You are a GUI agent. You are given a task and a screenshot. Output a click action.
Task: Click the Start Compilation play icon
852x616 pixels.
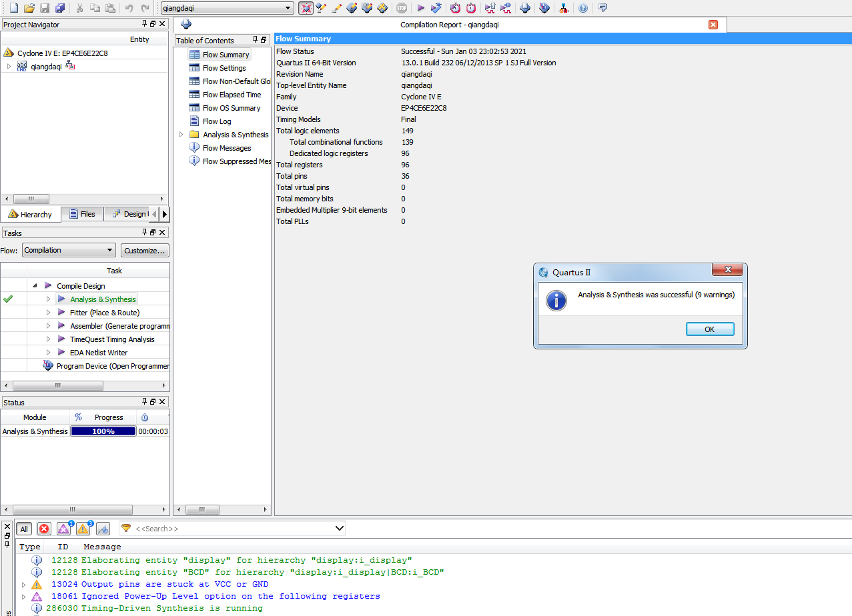(420, 8)
